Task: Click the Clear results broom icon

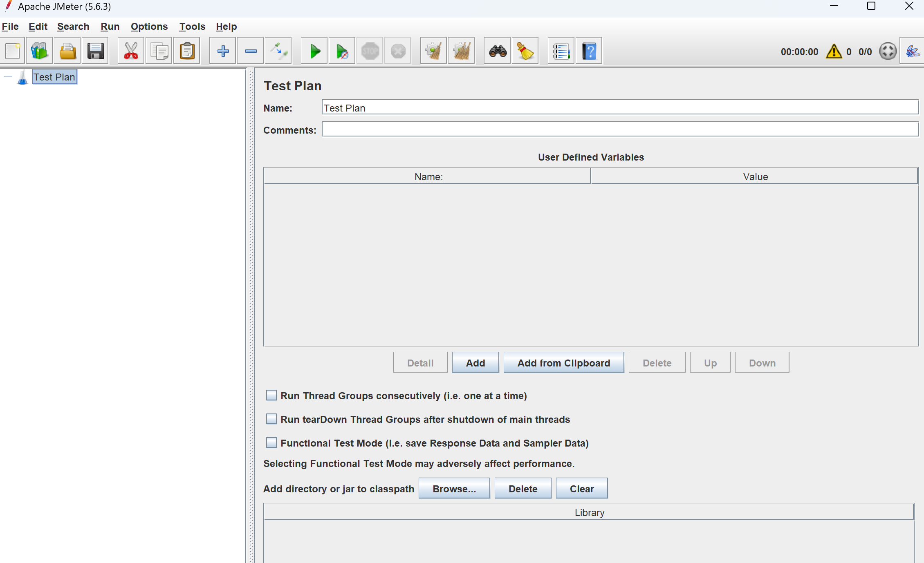Action: [434, 51]
